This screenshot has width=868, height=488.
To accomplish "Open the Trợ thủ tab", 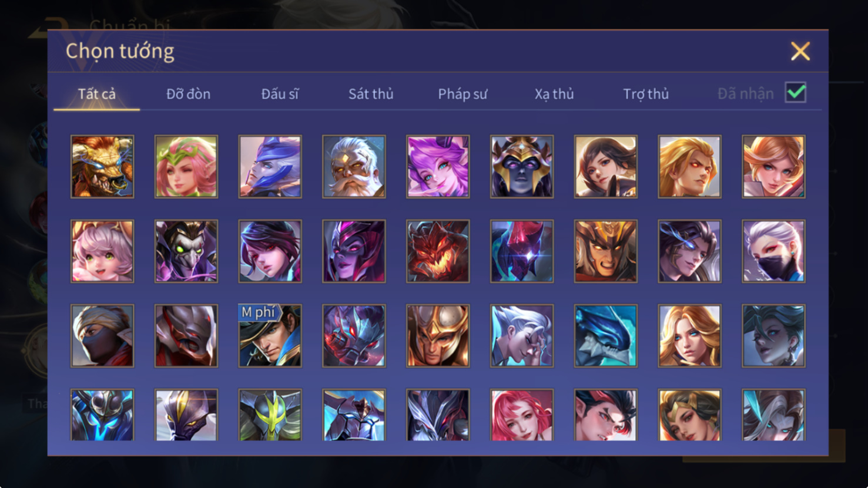I will (x=646, y=94).
